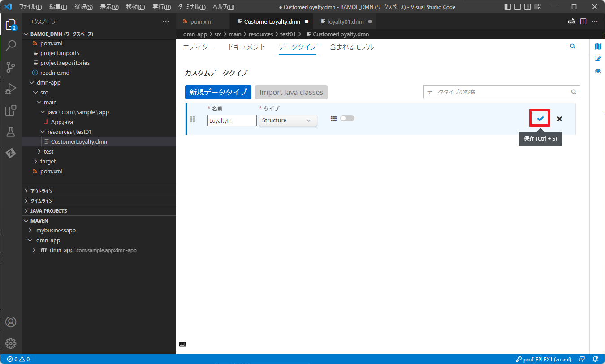This screenshot has width=605, height=364.
Task: Toggle secondary side bar layout icon
Action: [528, 7]
